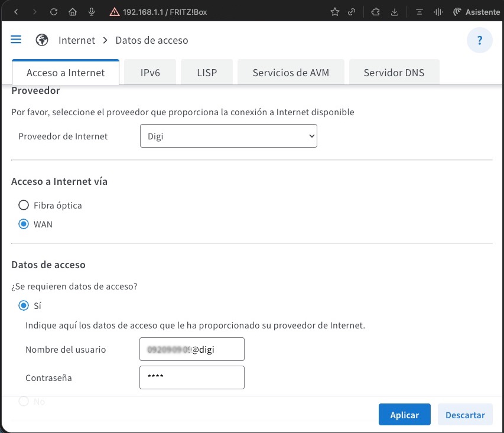The width and height of the screenshot is (504, 433).
Task: Select the WAN radio button
Action: point(24,224)
